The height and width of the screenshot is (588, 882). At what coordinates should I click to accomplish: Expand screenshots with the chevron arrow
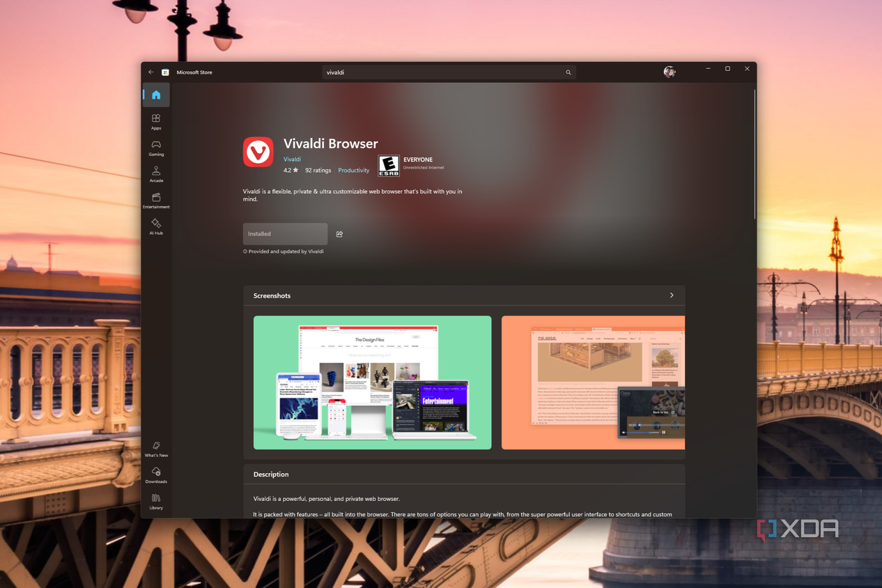coord(672,295)
